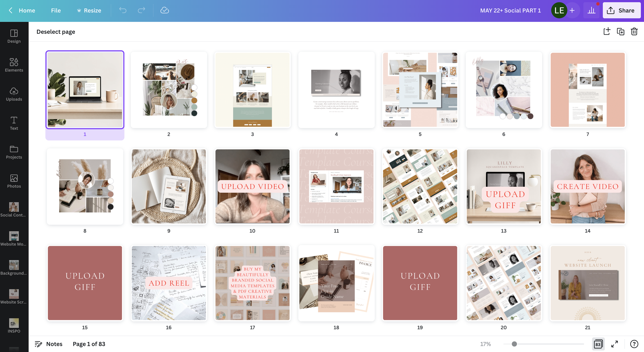Open the Resize menu

[89, 11]
